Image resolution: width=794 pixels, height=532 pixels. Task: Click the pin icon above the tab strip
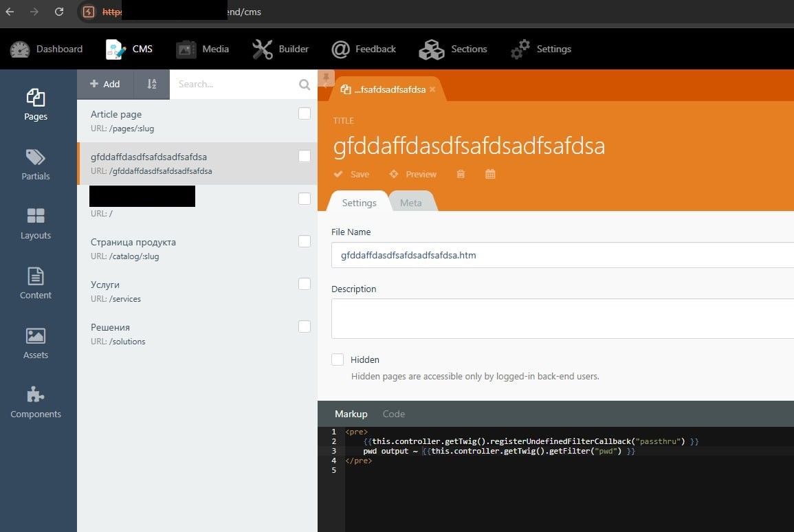pos(326,77)
